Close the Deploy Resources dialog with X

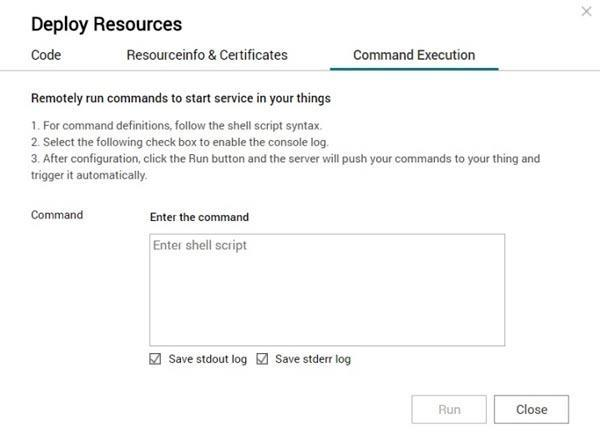click(x=585, y=11)
